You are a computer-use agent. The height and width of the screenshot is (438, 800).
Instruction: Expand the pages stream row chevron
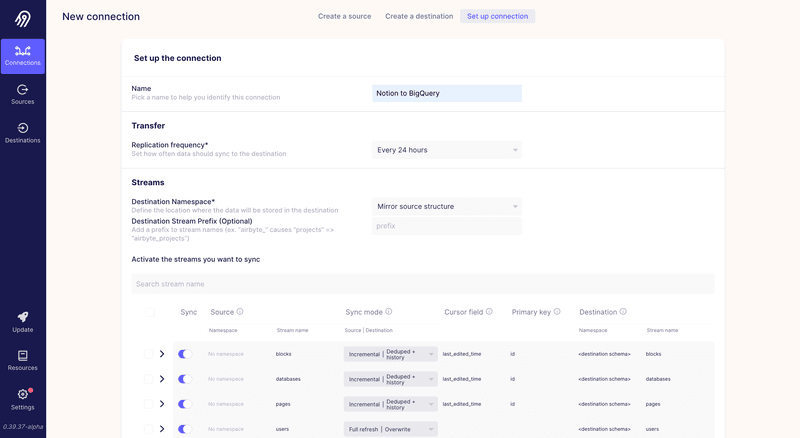point(162,404)
